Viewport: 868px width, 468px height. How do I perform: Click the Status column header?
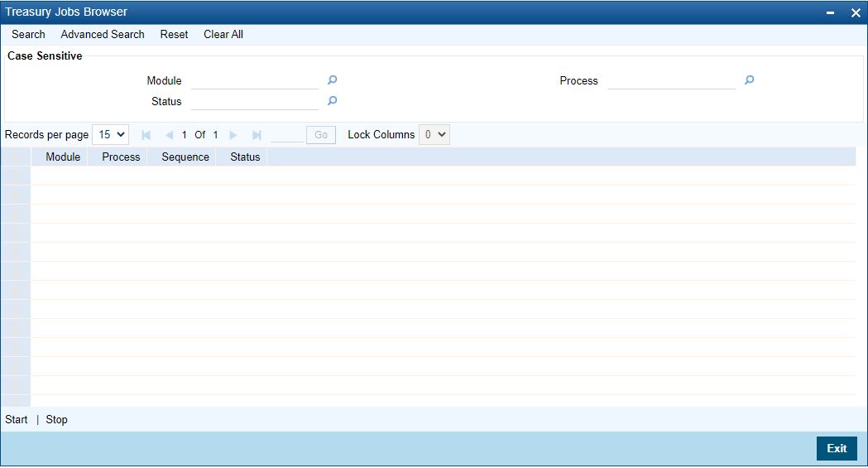click(245, 157)
